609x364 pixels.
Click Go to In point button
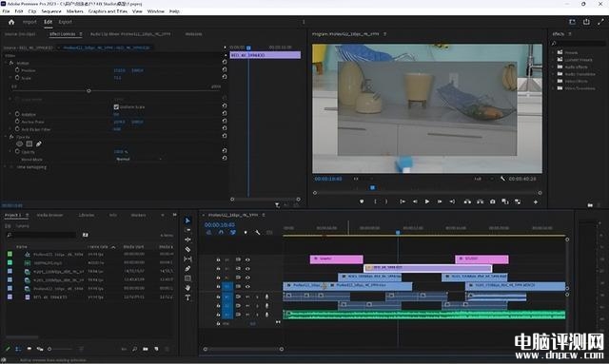(403, 201)
